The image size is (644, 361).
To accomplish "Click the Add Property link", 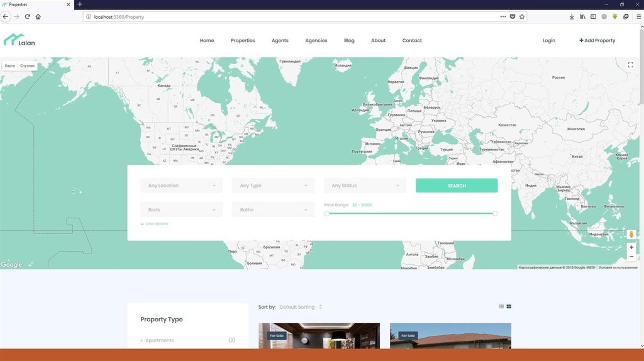I will 597,40.
